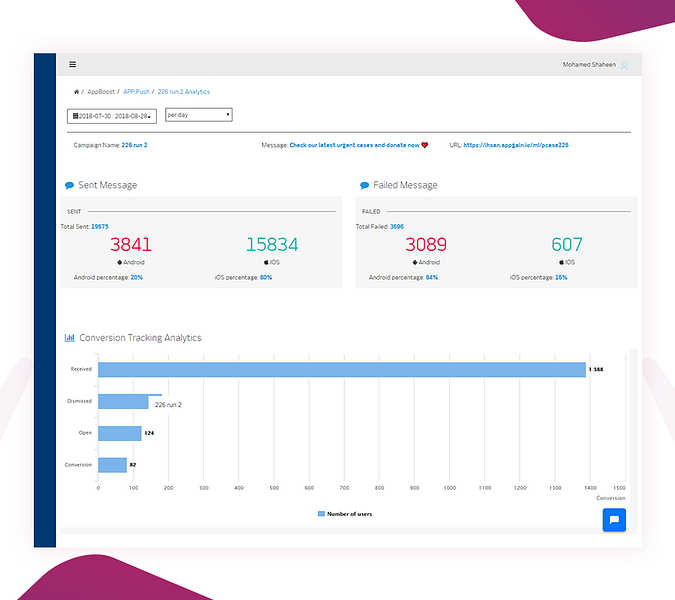
Task: Click the Received bar in chart
Action: coord(342,370)
